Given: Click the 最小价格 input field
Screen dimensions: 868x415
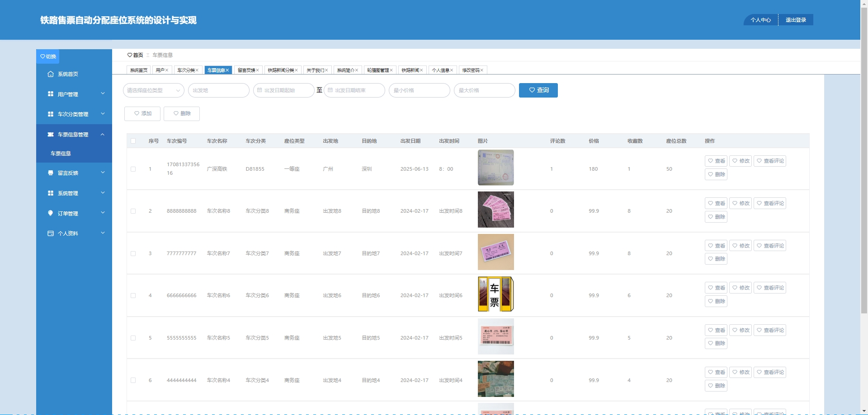Looking at the screenshot, I should [420, 90].
